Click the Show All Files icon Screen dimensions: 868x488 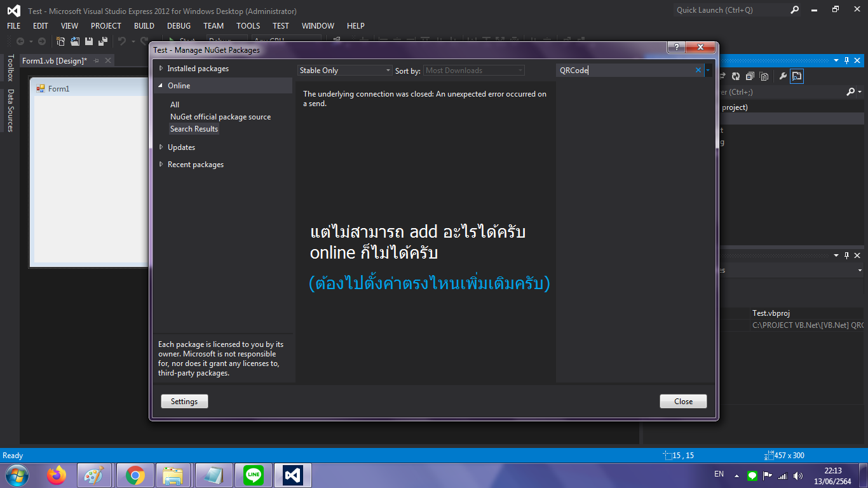[764, 76]
